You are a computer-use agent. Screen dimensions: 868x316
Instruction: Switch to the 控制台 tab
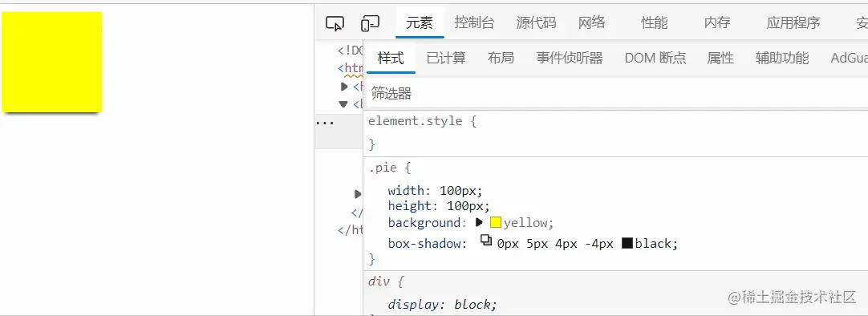tap(474, 22)
